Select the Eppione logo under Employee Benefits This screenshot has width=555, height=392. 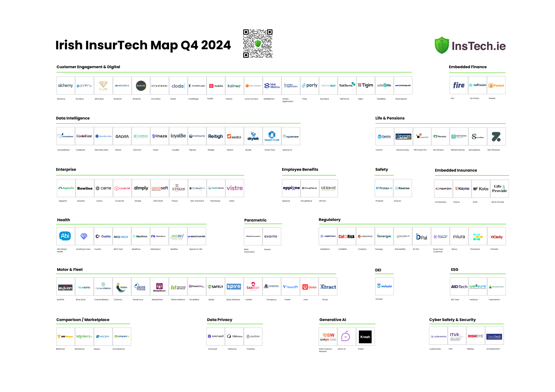[291, 188]
